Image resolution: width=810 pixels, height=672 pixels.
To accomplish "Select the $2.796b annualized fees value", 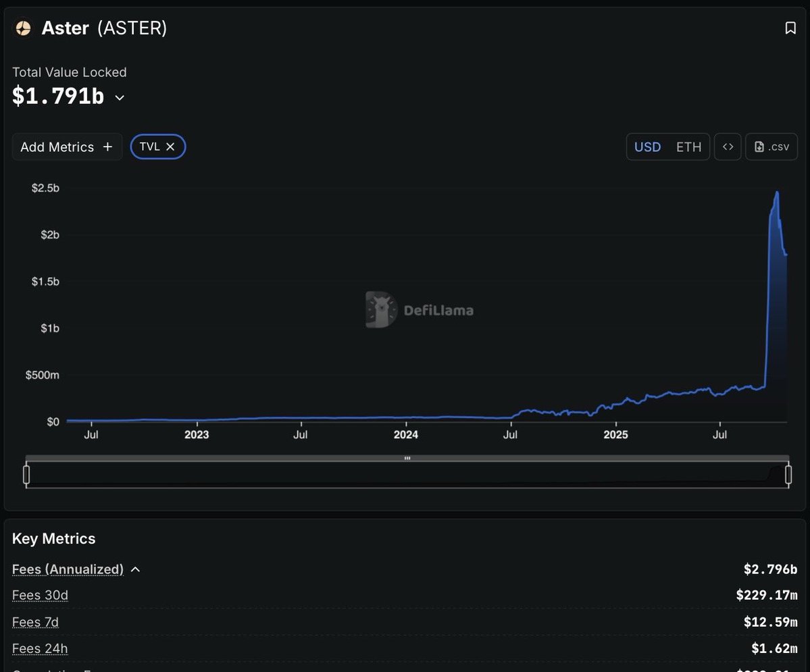I will pos(770,569).
